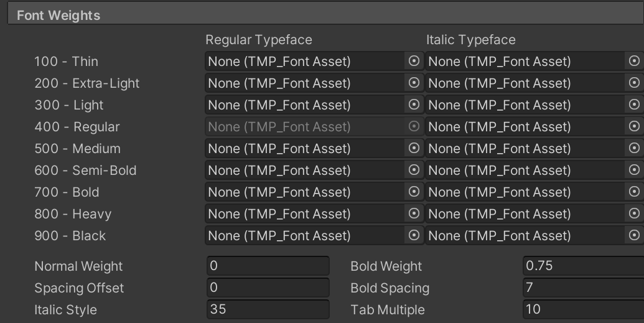Open object picker for 400 - Regular Italic Typeface
The height and width of the screenshot is (323, 644).
634,126
